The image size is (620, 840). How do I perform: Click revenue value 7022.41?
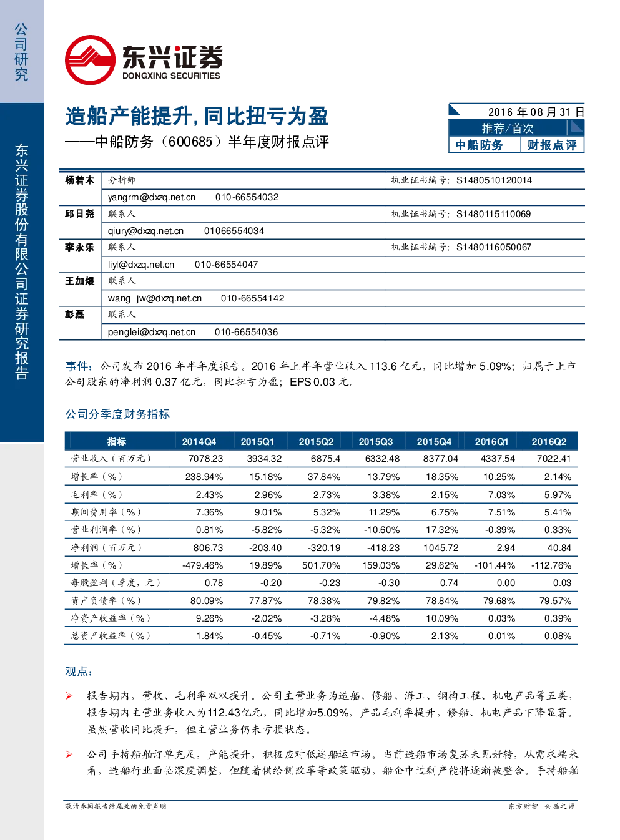(x=554, y=459)
